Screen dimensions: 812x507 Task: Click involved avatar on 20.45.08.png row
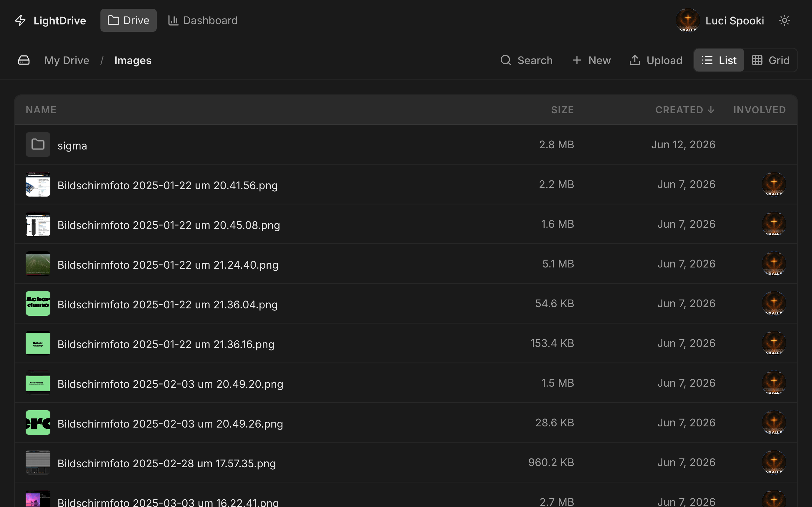click(774, 224)
